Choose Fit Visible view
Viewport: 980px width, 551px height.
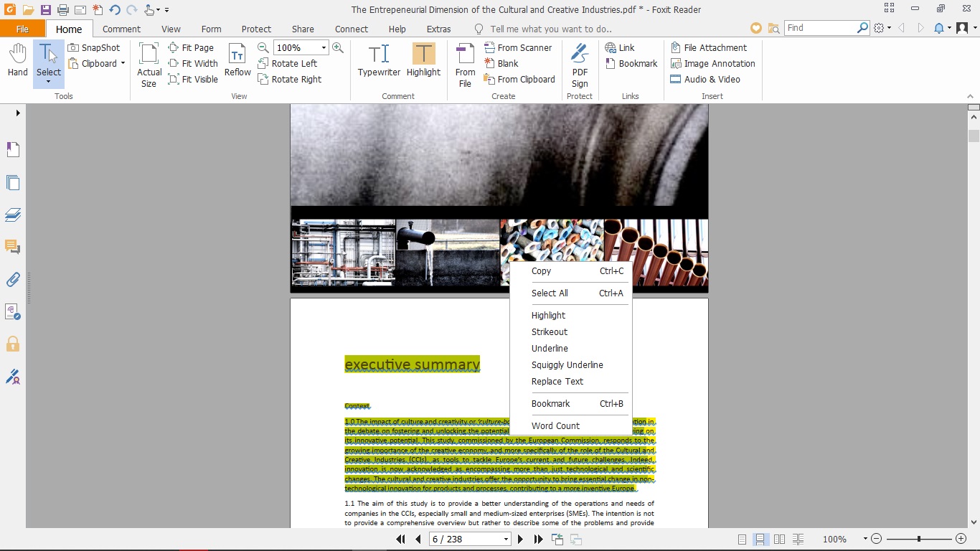(193, 79)
